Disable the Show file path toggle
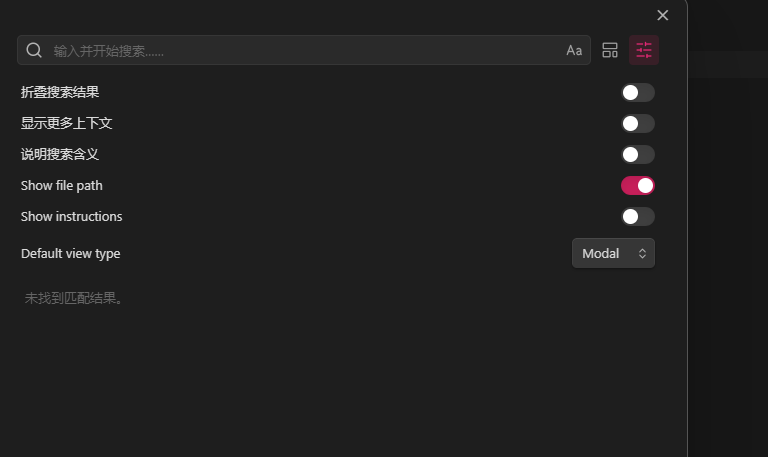Viewport: 768px width, 457px height. point(638,186)
